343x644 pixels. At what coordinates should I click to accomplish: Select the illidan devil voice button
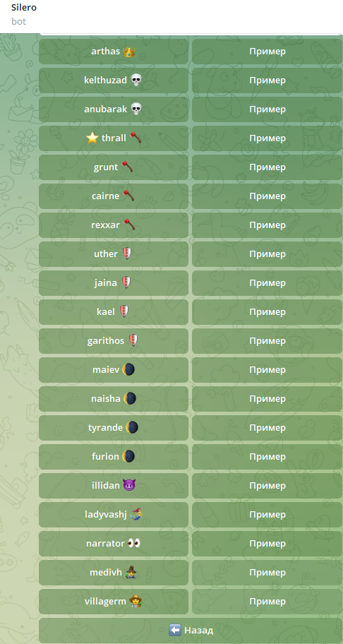click(x=114, y=486)
